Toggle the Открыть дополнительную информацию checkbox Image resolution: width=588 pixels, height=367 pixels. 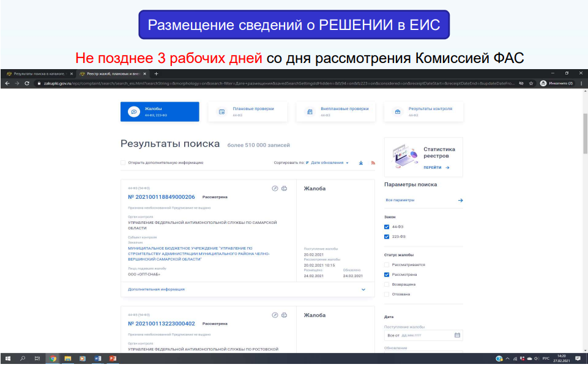pos(123,163)
